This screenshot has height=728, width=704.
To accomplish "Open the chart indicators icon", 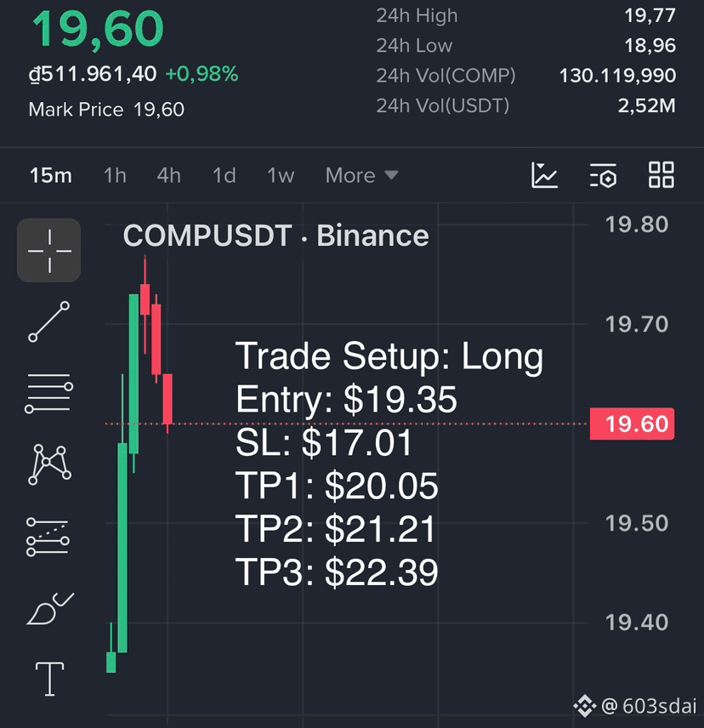I will (x=544, y=175).
